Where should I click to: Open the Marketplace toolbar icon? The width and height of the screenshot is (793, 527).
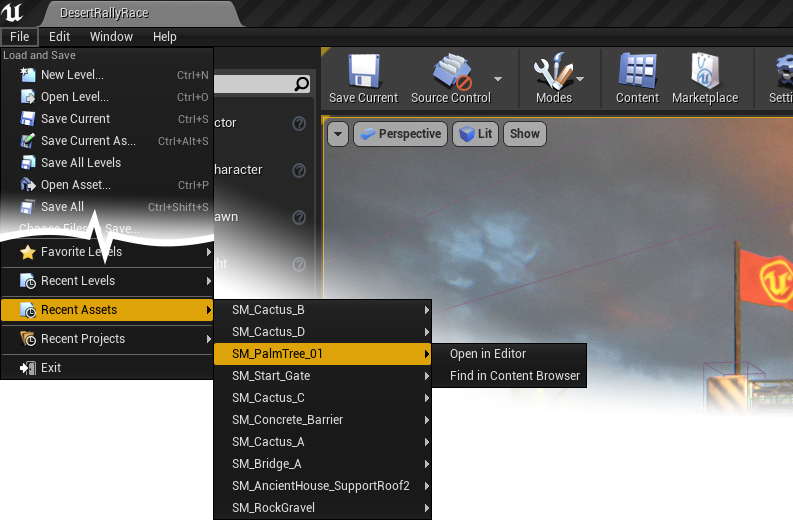704,72
